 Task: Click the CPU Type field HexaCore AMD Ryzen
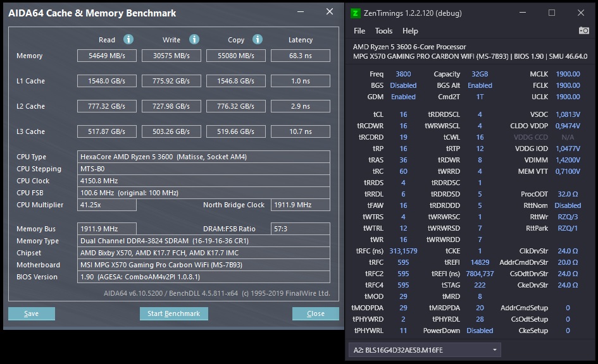(x=204, y=157)
